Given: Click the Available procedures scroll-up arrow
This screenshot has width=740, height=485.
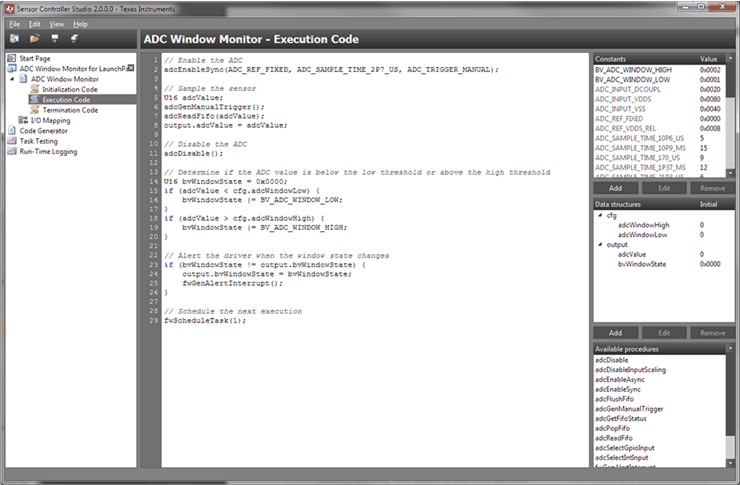Looking at the screenshot, I should click(731, 349).
